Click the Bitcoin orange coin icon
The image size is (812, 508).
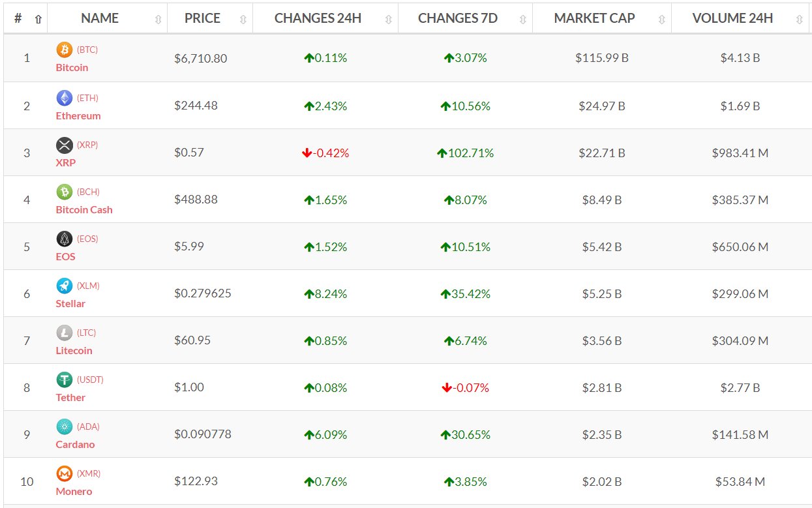pos(65,50)
